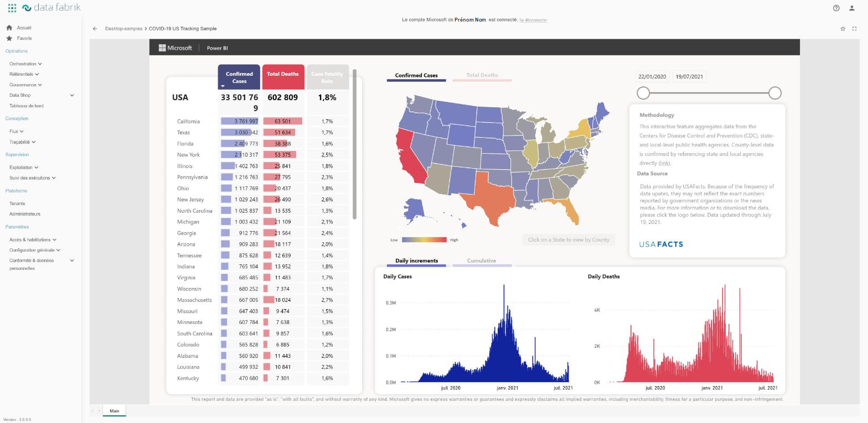Click Se déconnecter link

pos(533,20)
